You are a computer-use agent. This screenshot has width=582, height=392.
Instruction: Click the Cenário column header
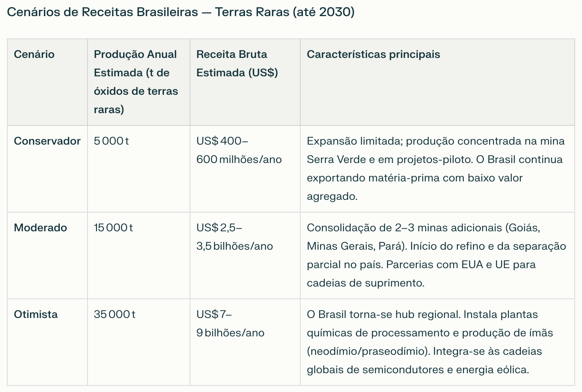(x=34, y=54)
